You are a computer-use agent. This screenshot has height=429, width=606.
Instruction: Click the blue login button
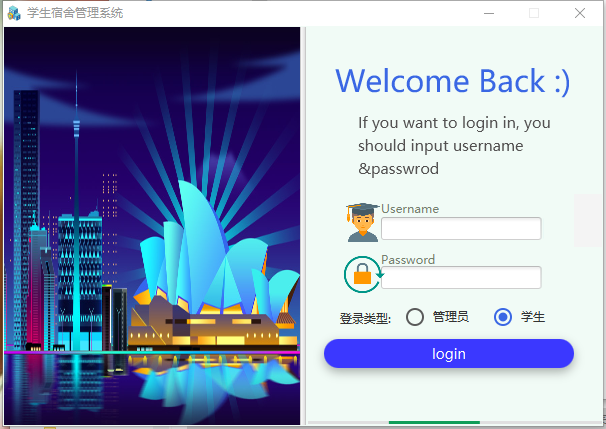pos(449,354)
